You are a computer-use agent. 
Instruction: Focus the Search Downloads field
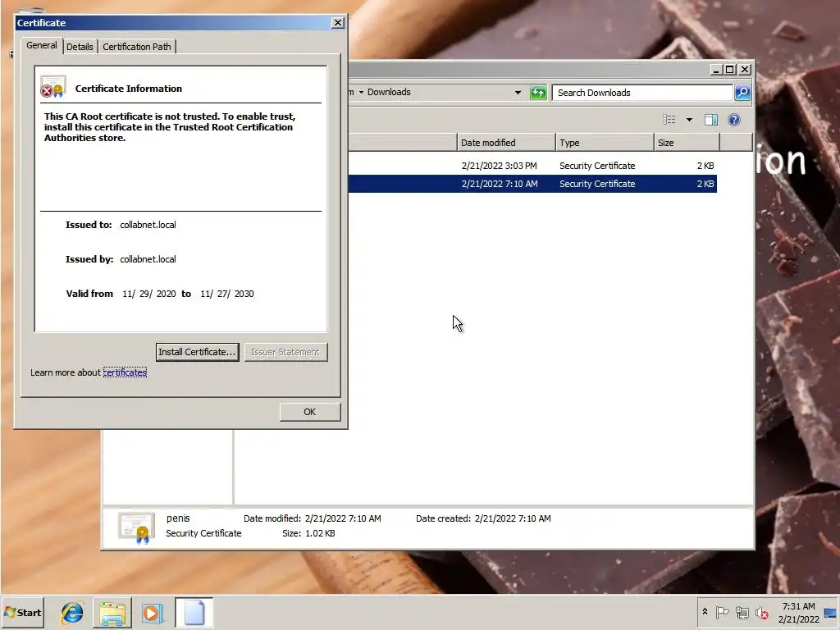641,93
